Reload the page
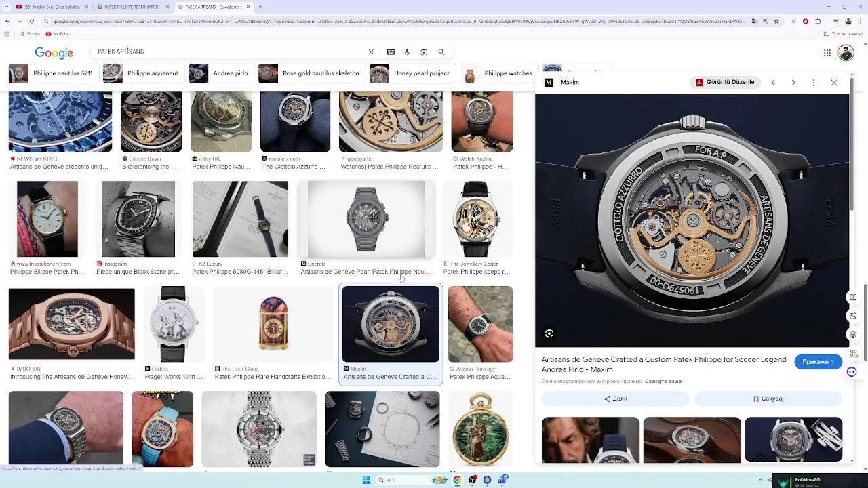 (x=31, y=21)
